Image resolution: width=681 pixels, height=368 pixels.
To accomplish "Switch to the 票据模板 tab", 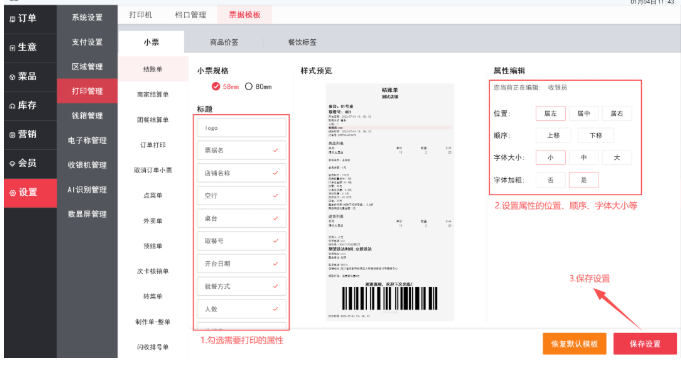I will 245,15.
